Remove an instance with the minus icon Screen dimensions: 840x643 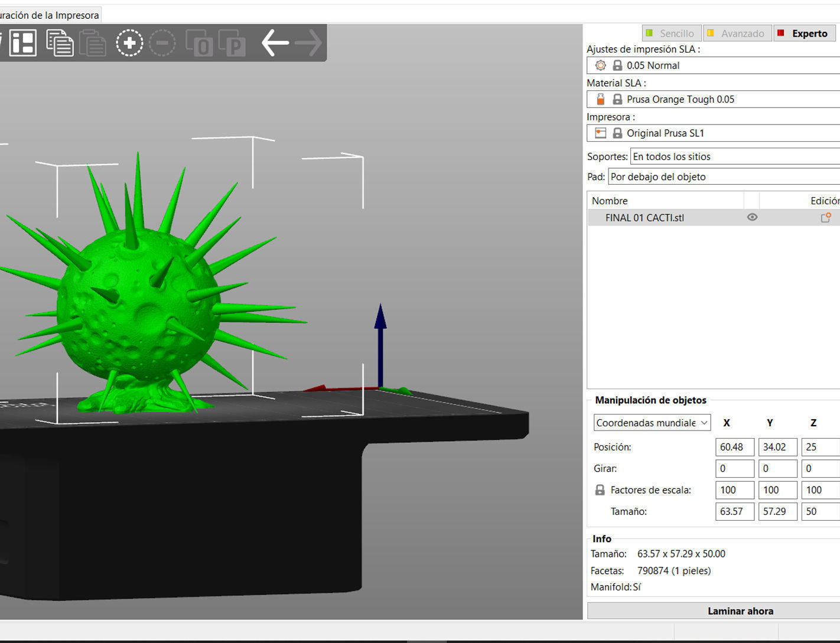(x=162, y=43)
